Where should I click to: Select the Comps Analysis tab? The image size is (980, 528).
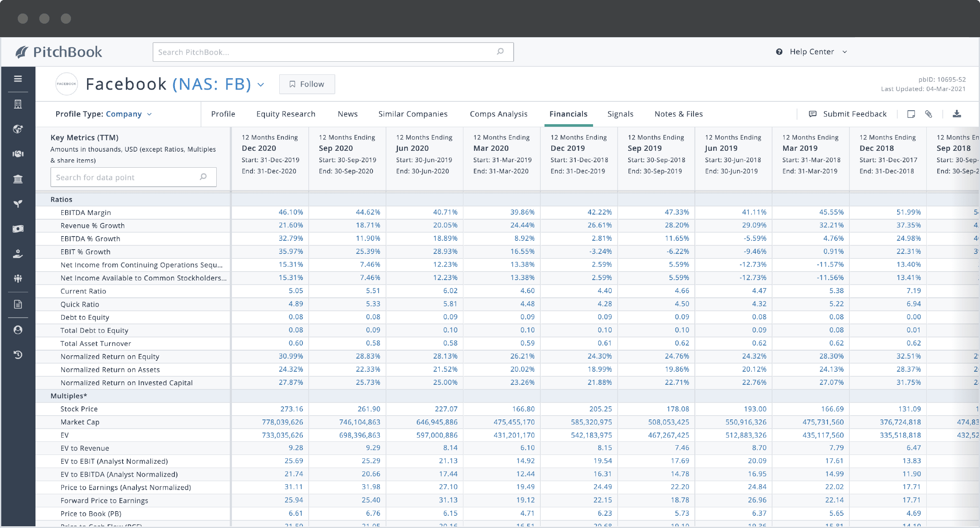click(x=498, y=114)
